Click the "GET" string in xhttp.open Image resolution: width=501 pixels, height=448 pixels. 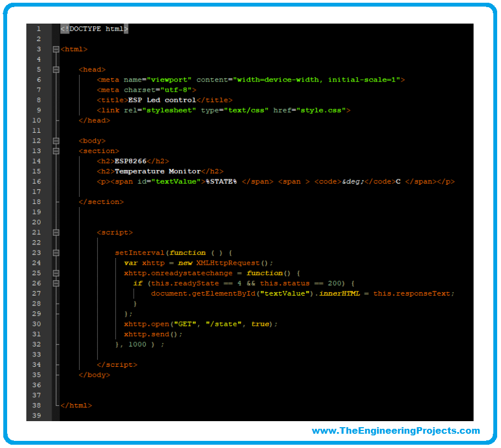coord(185,324)
